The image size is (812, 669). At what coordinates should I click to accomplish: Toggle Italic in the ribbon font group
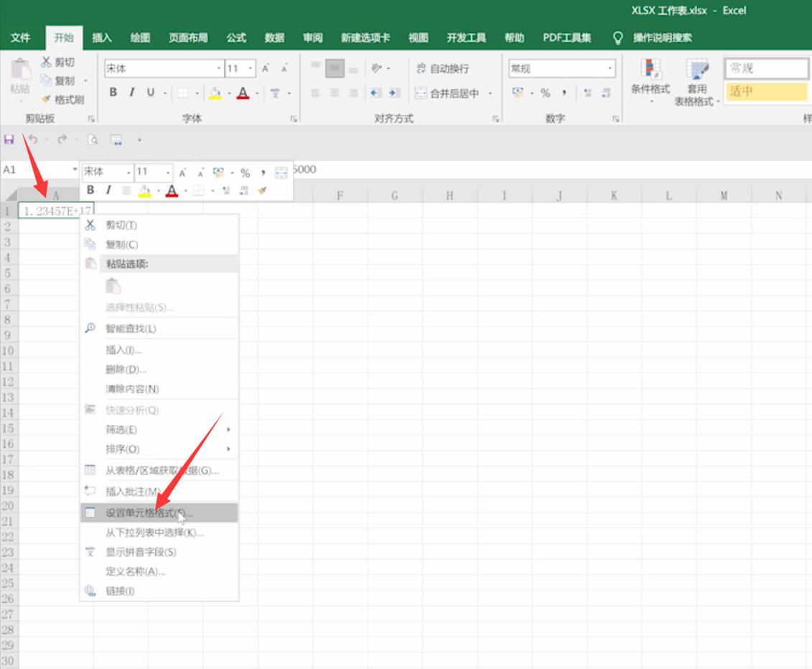pyautogui.click(x=131, y=92)
